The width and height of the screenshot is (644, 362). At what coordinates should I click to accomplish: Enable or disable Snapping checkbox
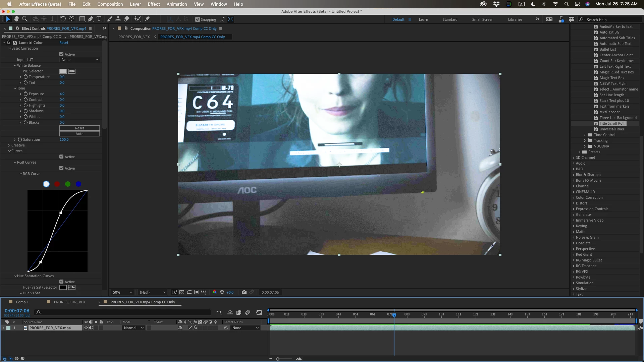pyautogui.click(x=198, y=19)
